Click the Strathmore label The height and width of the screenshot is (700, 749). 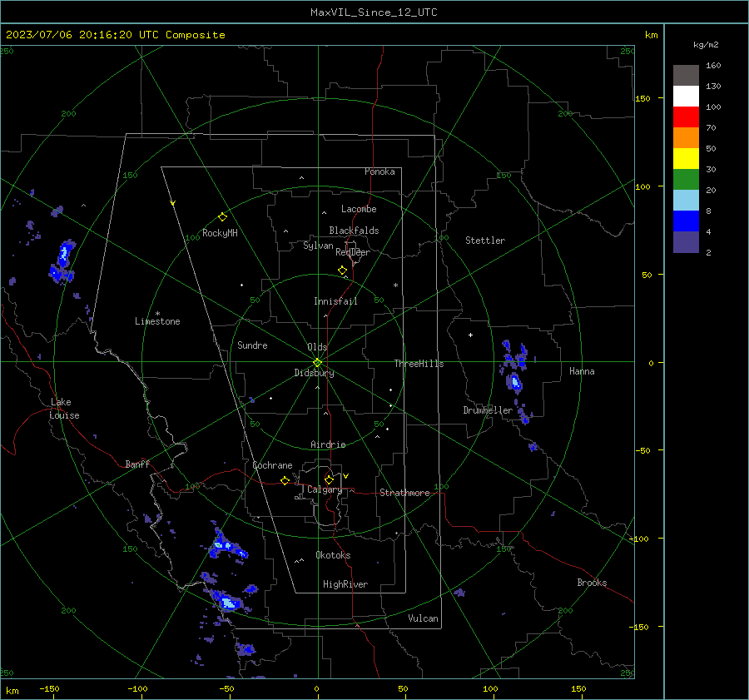[x=404, y=493]
